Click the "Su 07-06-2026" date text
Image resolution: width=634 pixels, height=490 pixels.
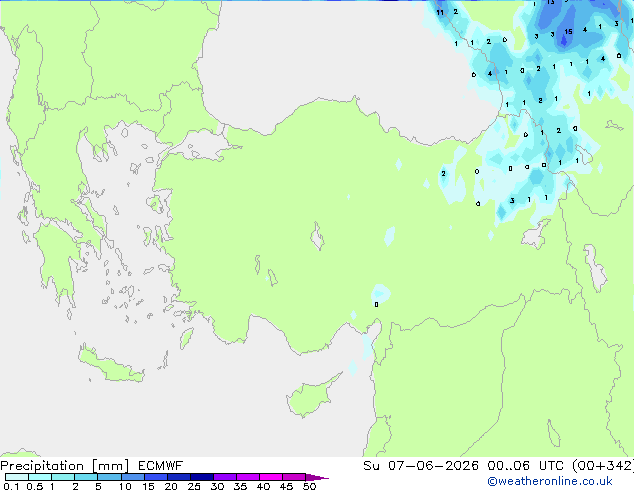click(x=421, y=466)
